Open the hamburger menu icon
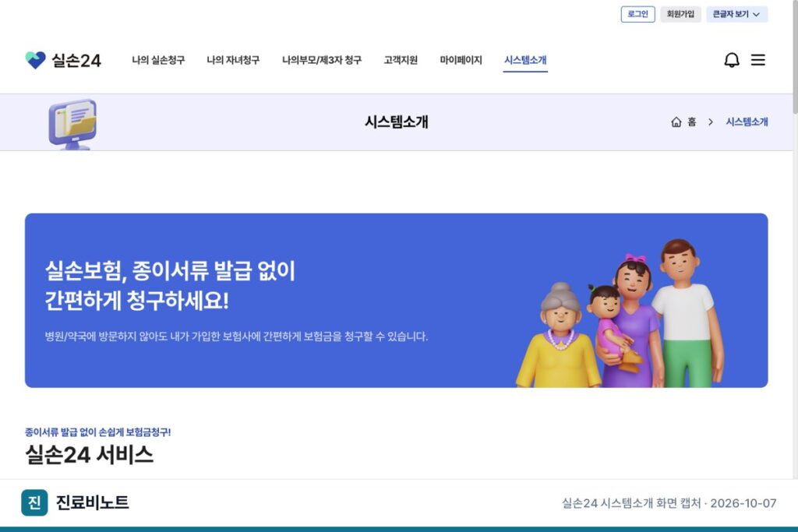This screenshot has height=532, width=798. pos(757,60)
